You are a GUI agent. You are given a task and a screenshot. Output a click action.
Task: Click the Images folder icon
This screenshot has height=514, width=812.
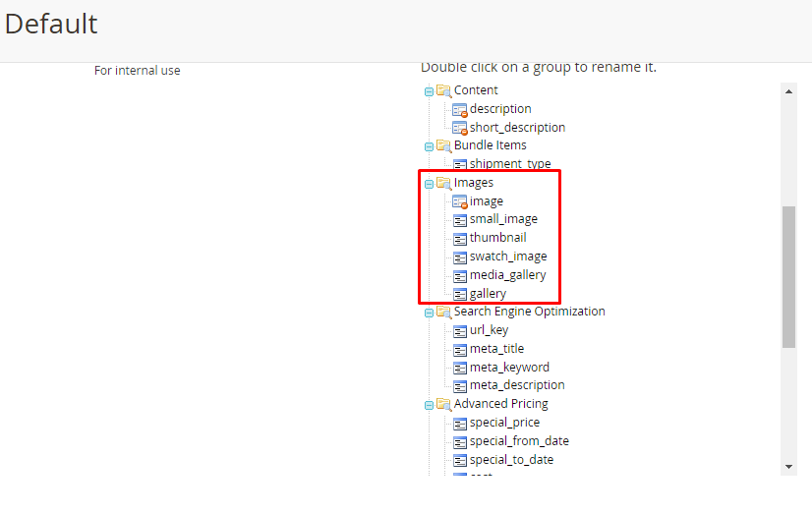click(x=443, y=183)
